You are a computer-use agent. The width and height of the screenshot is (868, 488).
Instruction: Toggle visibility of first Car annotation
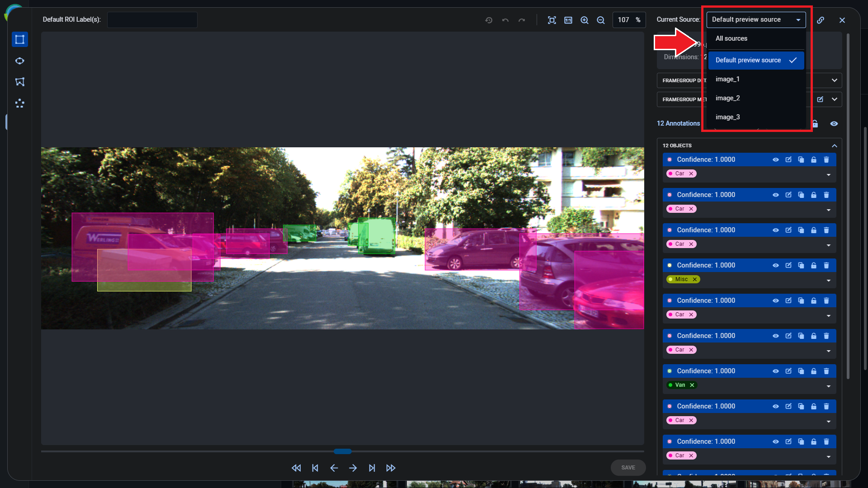click(776, 159)
